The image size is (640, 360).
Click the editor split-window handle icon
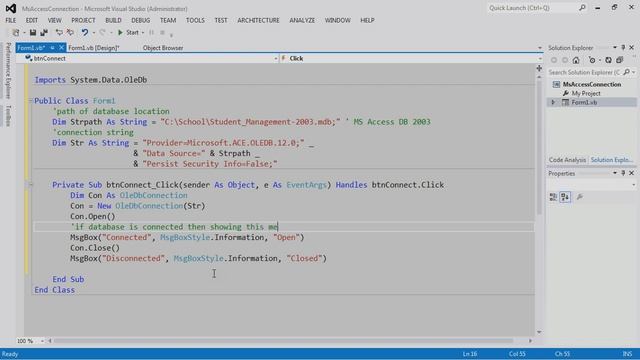539,68
